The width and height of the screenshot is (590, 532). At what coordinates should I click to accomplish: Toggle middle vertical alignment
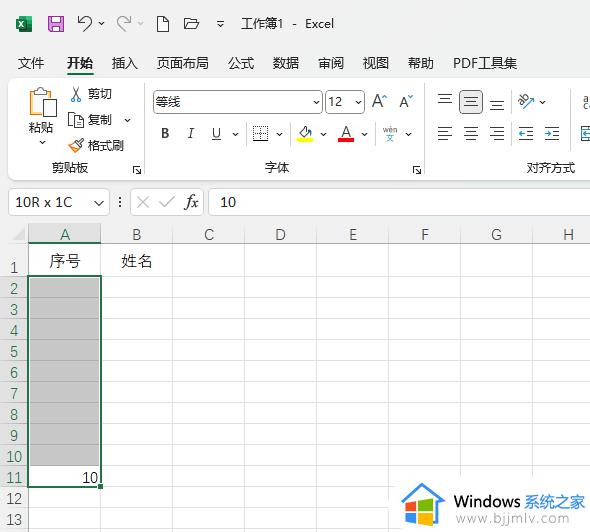pyautogui.click(x=471, y=102)
